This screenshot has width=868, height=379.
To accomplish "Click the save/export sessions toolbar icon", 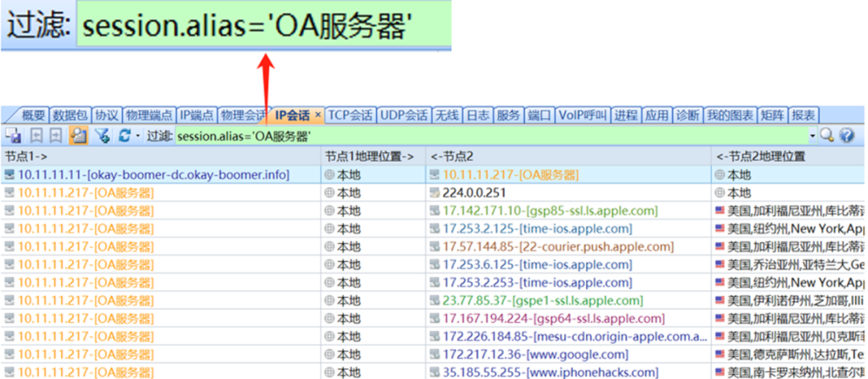I will point(14,136).
